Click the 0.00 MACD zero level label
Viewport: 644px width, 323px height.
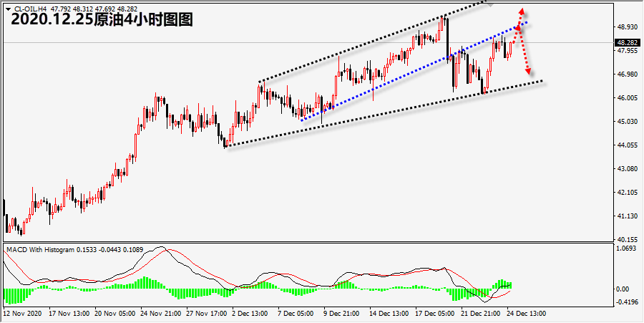[623, 289]
